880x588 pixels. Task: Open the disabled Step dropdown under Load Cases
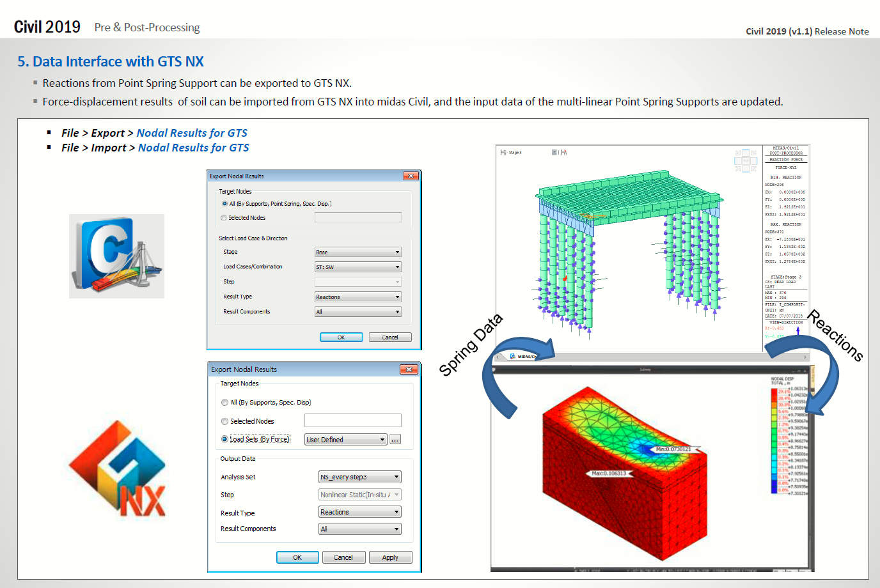click(357, 282)
